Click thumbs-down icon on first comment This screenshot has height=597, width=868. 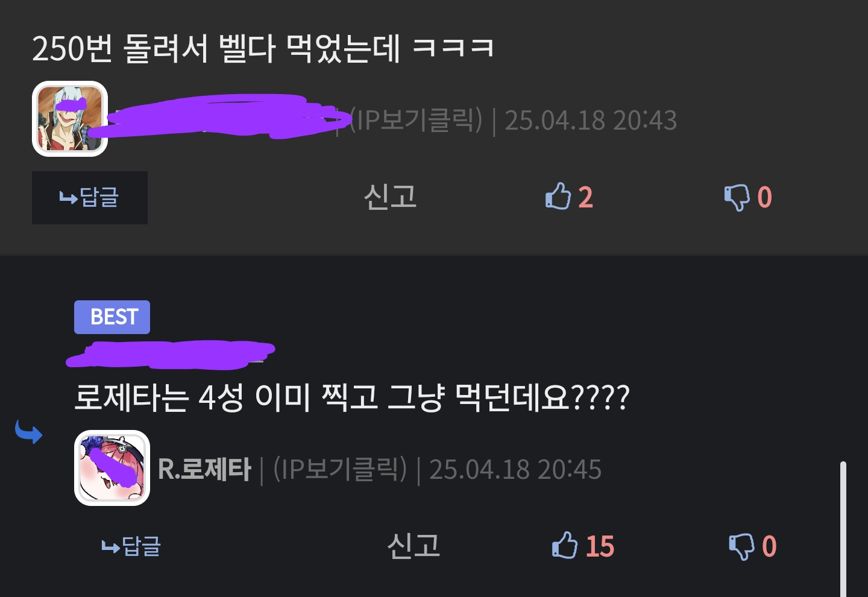point(736,197)
